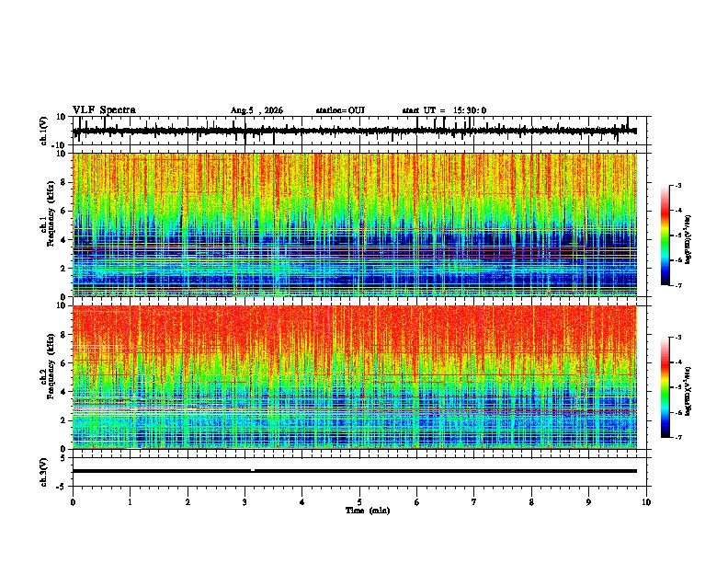The height and width of the screenshot is (563, 728).
Task: Click the "2" kHz tick on ch.1 spectrogram
Action: tap(63, 269)
